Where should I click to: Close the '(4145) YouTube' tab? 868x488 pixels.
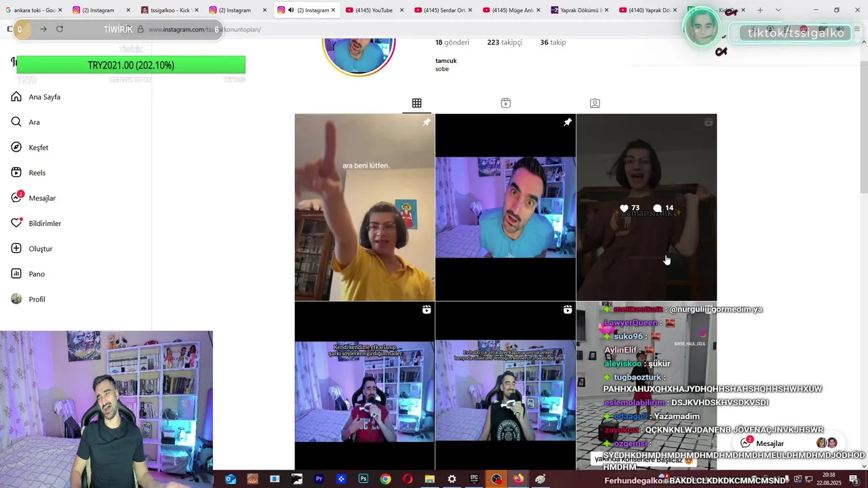coord(401,10)
